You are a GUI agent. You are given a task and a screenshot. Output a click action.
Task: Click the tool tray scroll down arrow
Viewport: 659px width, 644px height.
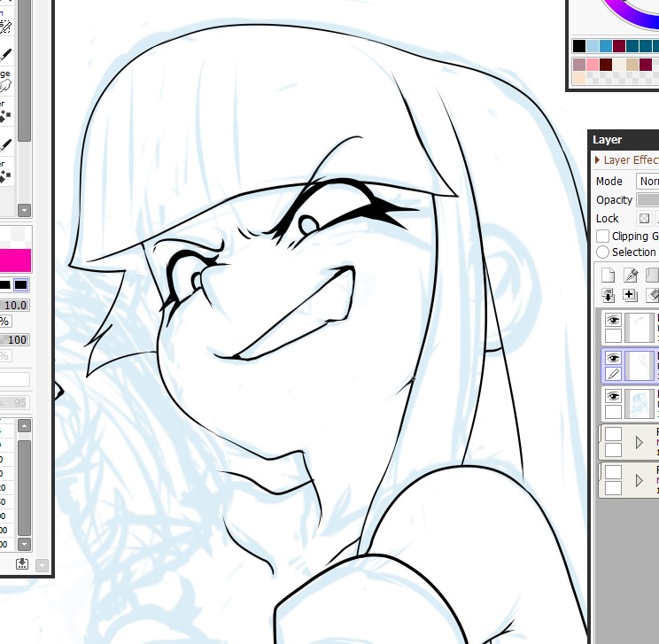click(x=25, y=210)
